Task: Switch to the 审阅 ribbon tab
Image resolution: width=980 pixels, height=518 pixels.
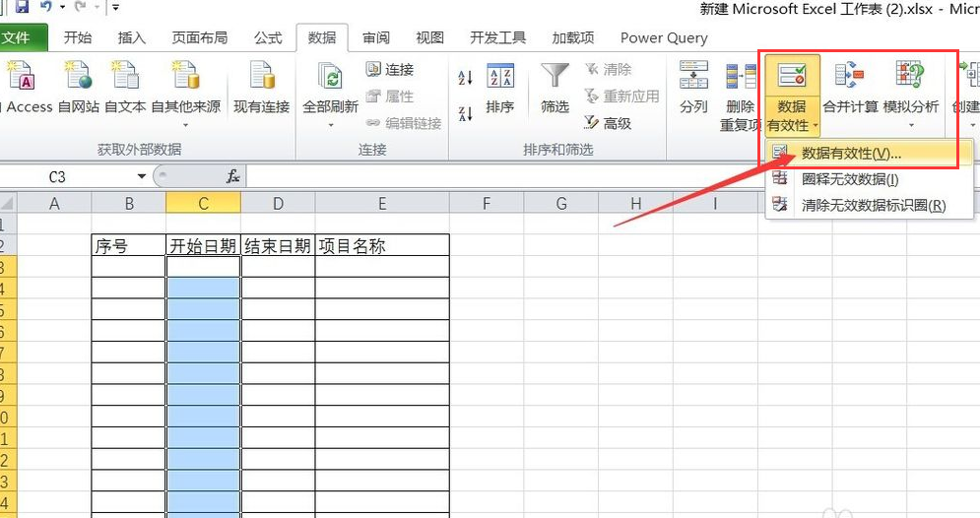Action: (376, 38)
